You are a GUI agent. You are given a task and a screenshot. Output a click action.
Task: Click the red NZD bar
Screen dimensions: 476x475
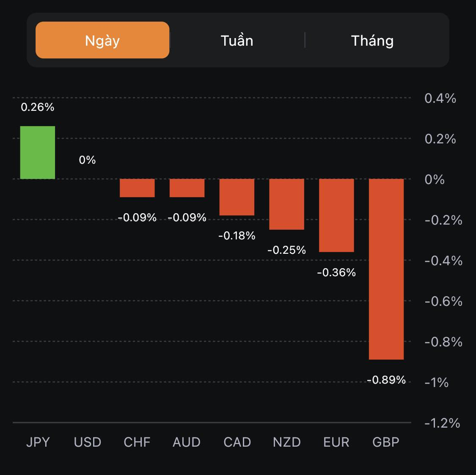287,204
